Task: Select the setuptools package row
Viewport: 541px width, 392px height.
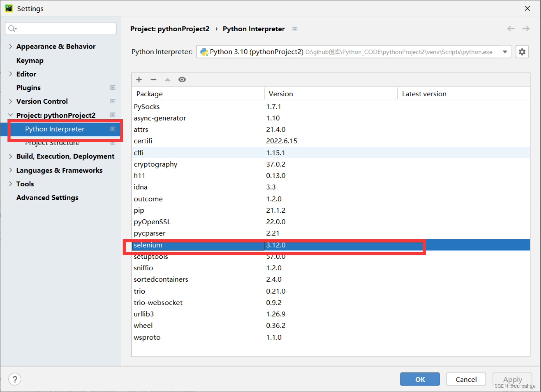Action: coord(331,256)
